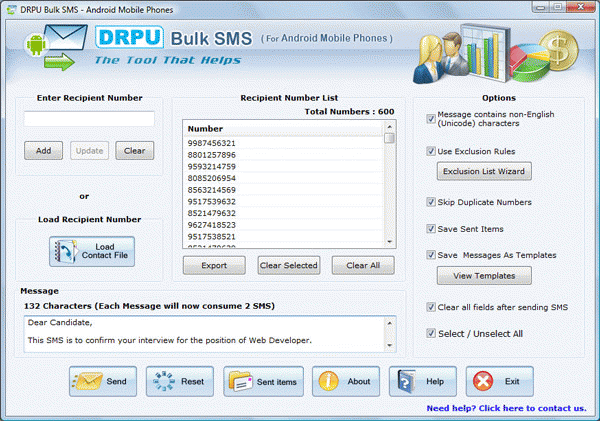Click Clear button under recipient number
This screenshot has height=421, width=600.
pos(135,150)
